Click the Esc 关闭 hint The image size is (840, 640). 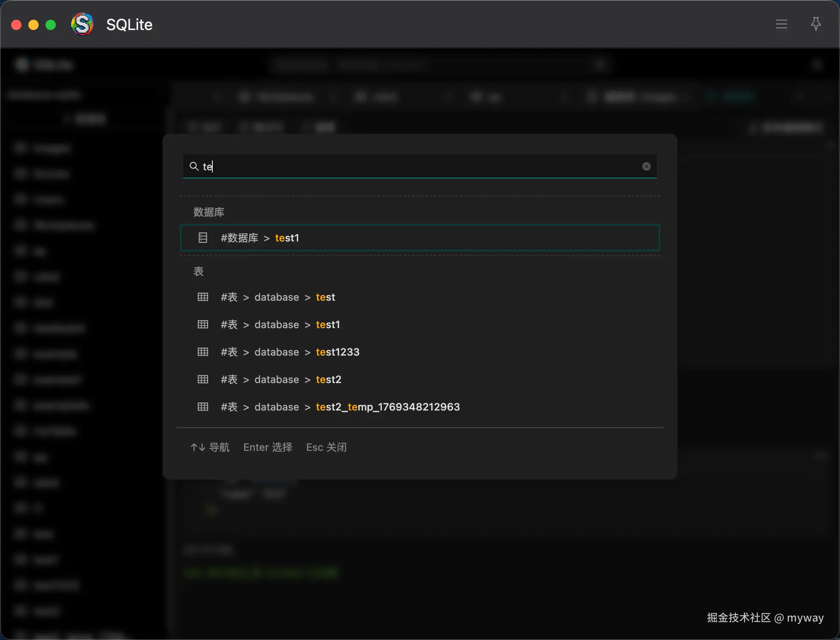pos(326,447)
